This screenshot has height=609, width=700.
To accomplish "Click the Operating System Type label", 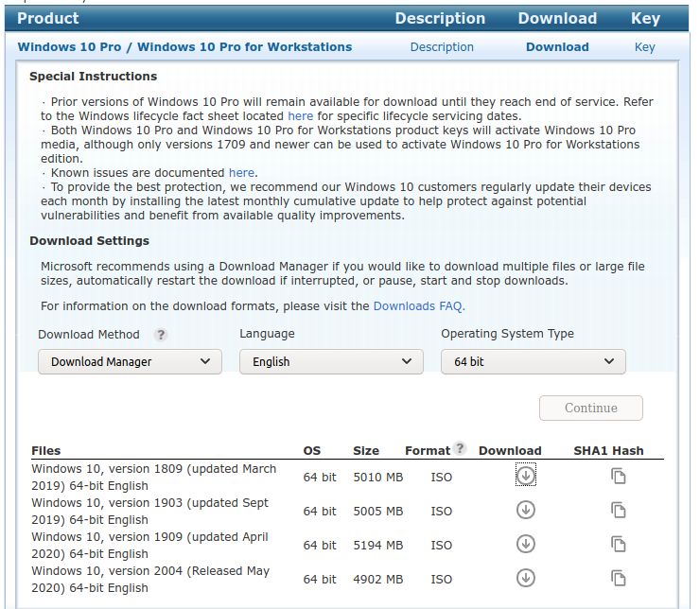I will pos(508,334).
